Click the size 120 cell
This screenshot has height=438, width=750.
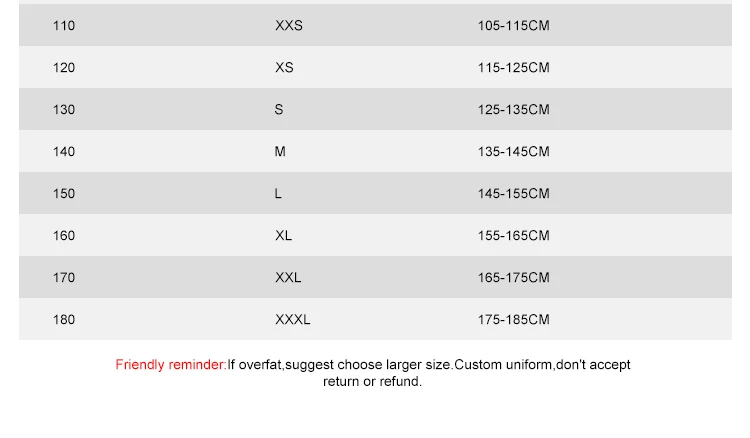tap(64, 67)
